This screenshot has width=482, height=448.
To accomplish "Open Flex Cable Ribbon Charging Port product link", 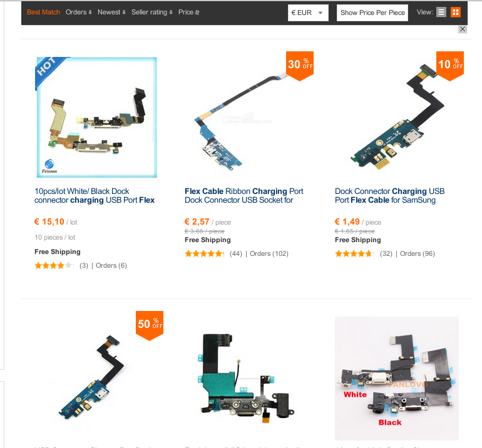I will (x=244, y=196).
